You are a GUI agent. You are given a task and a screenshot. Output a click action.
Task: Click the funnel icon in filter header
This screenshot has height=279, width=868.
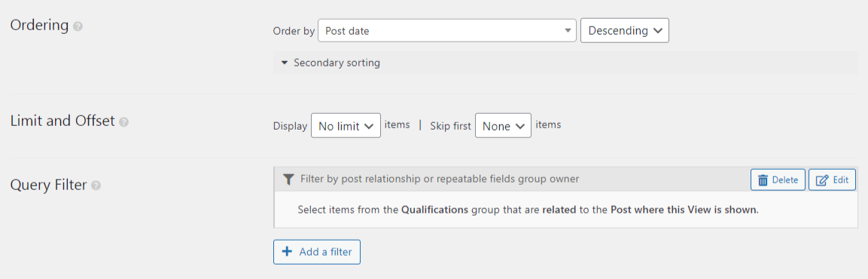(288, 179)
